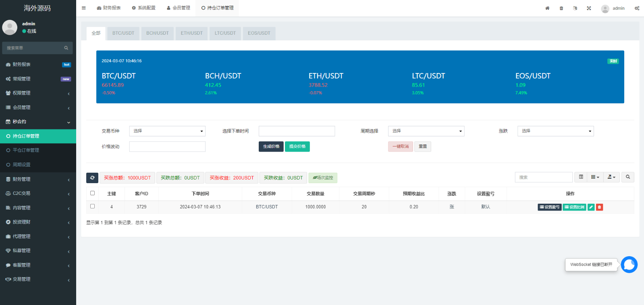Click the 生成价格 button

(271, 146)
